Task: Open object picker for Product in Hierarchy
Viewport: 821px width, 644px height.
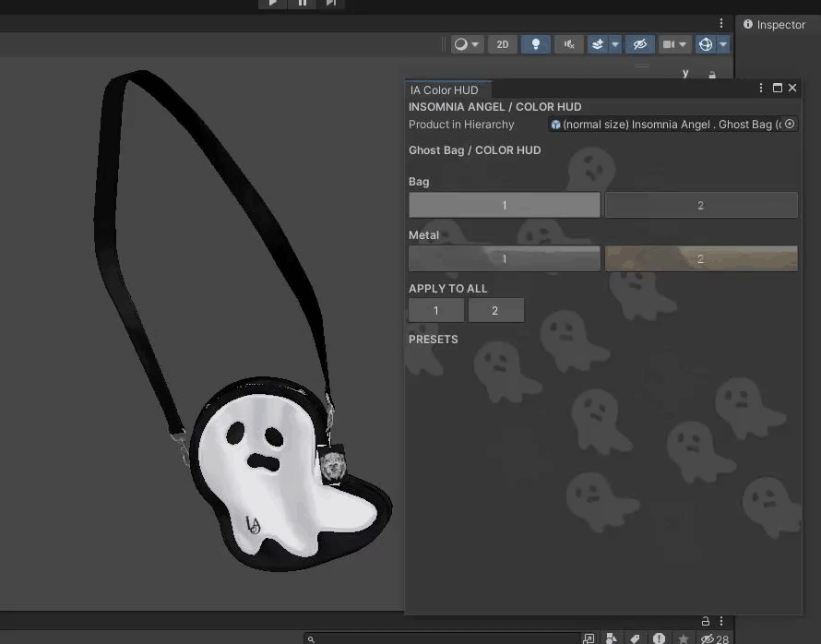Action: coord(790,124)
